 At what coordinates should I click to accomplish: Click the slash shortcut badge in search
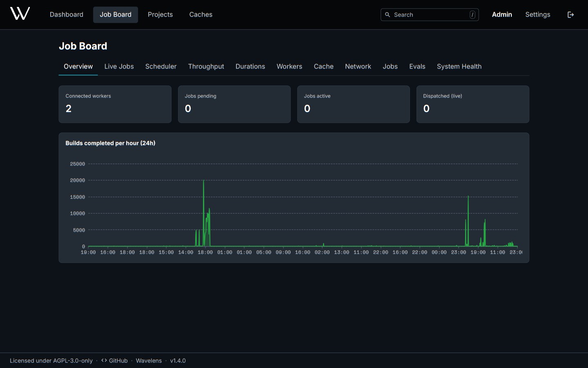[472, 15]
